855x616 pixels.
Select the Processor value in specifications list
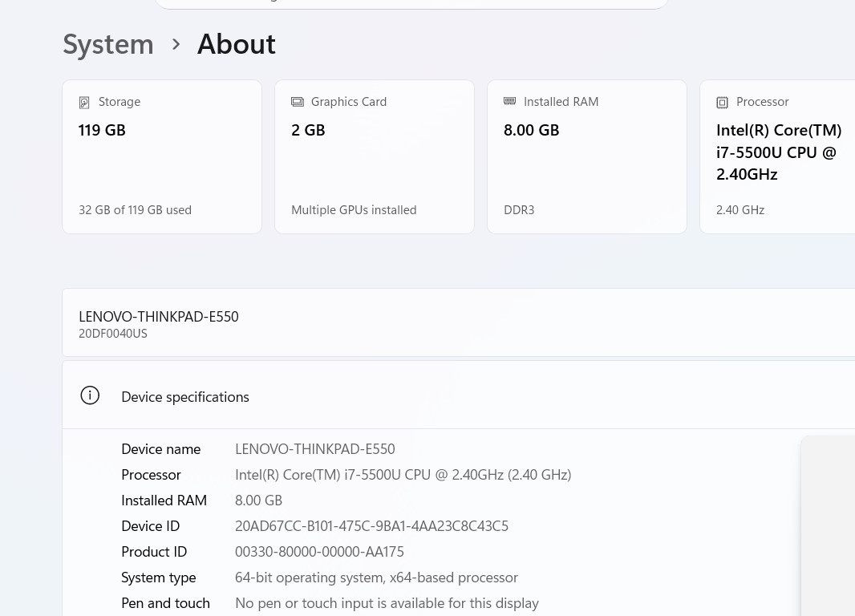tap(403, 475)
